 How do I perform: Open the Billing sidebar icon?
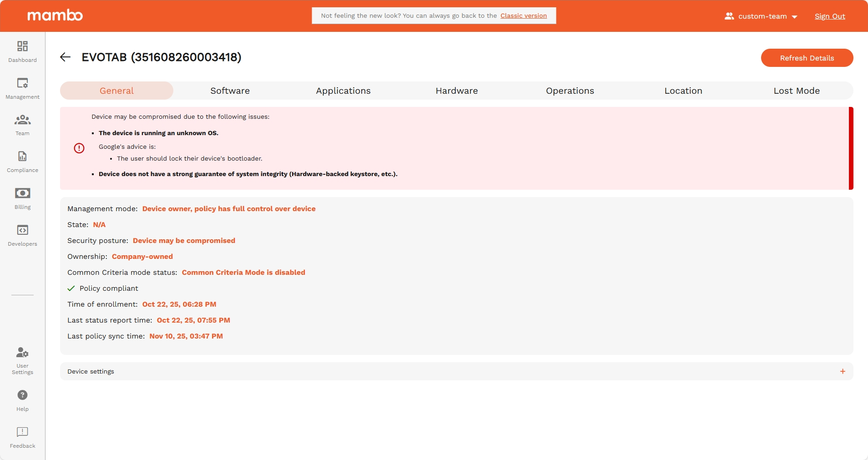[22, 193]
